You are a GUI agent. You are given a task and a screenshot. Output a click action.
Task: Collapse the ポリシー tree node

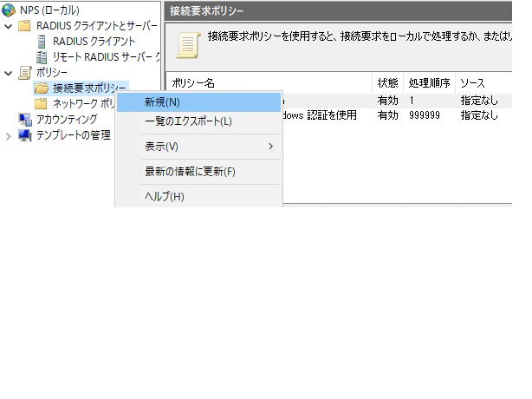tap(9, 73)
